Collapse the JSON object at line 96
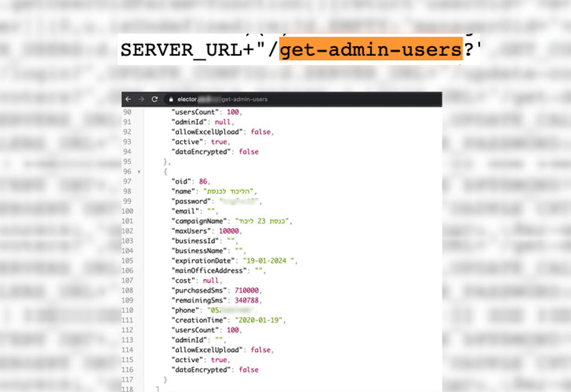 pyautogui.click(x=139, y=172)
